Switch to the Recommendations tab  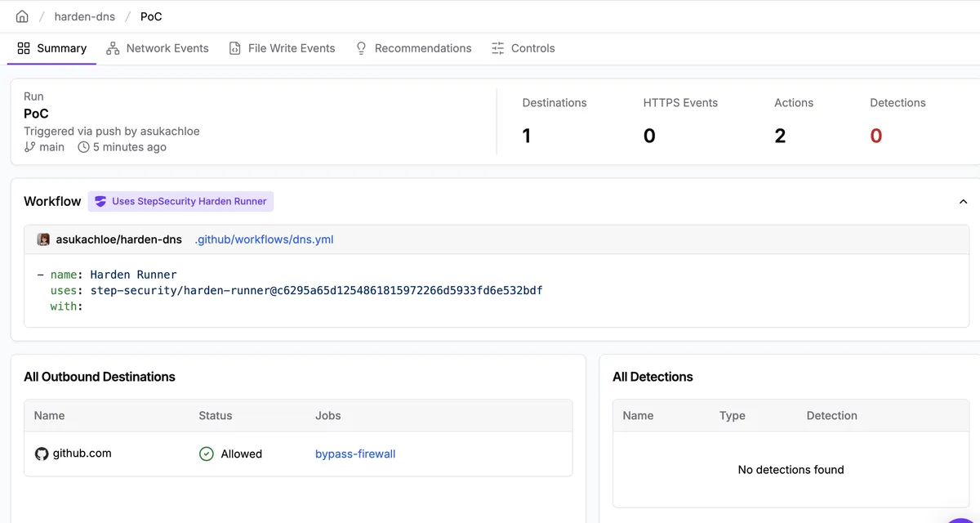[422, 48]
